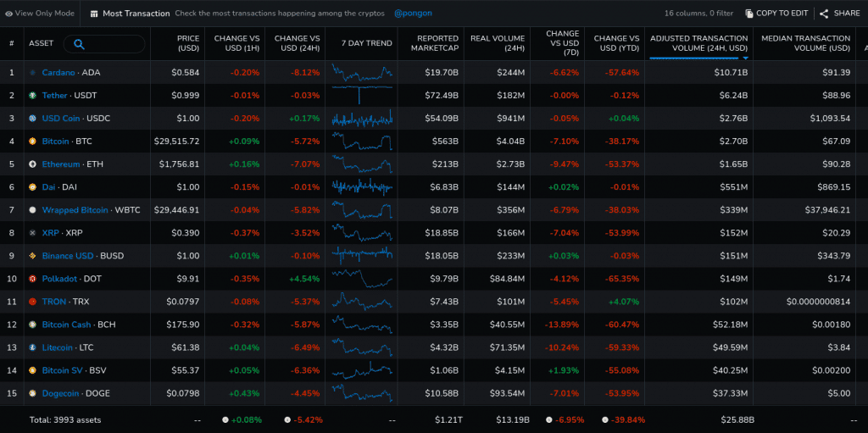Click the Dogecoin logo icon
The width and height of the screenshot is (868, 433).
32,394
